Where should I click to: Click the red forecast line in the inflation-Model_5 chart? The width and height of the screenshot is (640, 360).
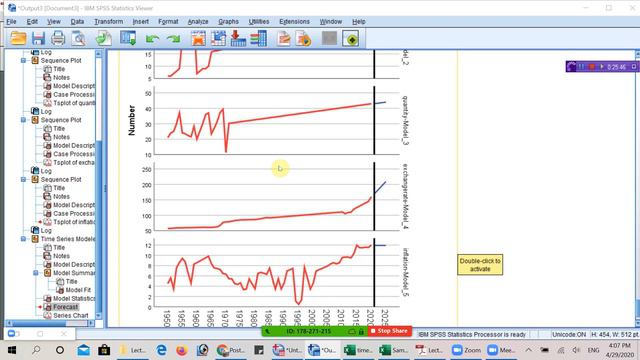coord(270,274)
